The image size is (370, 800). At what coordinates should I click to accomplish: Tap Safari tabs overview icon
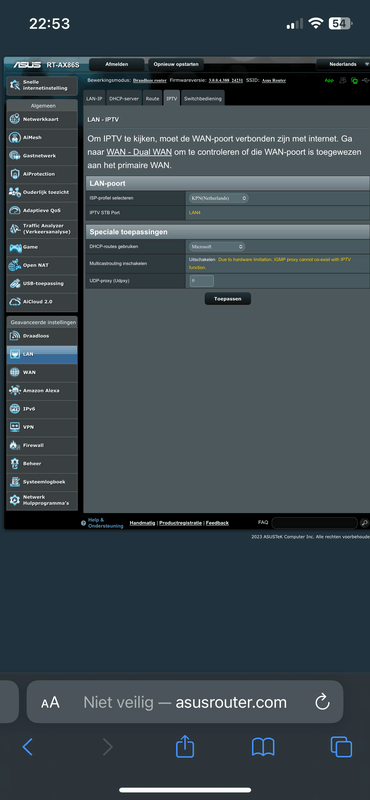(x=341, y=747)
